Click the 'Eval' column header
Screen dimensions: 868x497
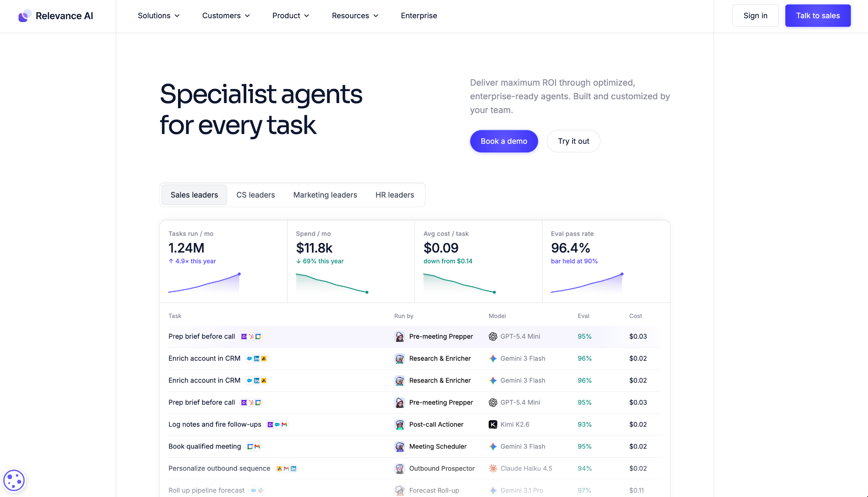click(584, 316)
